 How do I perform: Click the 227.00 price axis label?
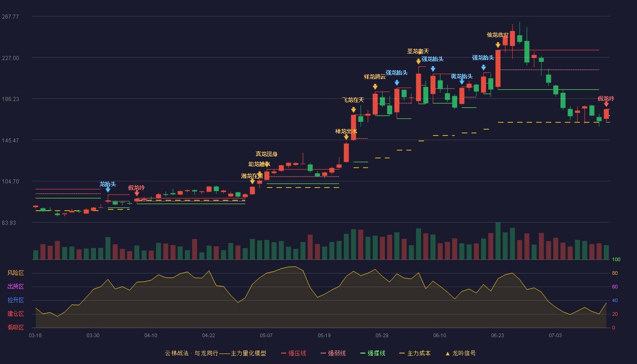point(10,58)
